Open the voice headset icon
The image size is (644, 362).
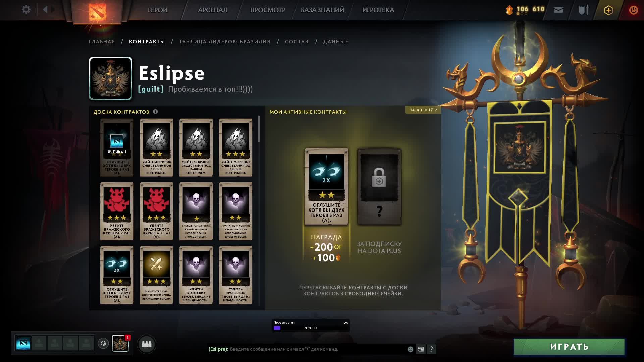click(x=103, y=343)
